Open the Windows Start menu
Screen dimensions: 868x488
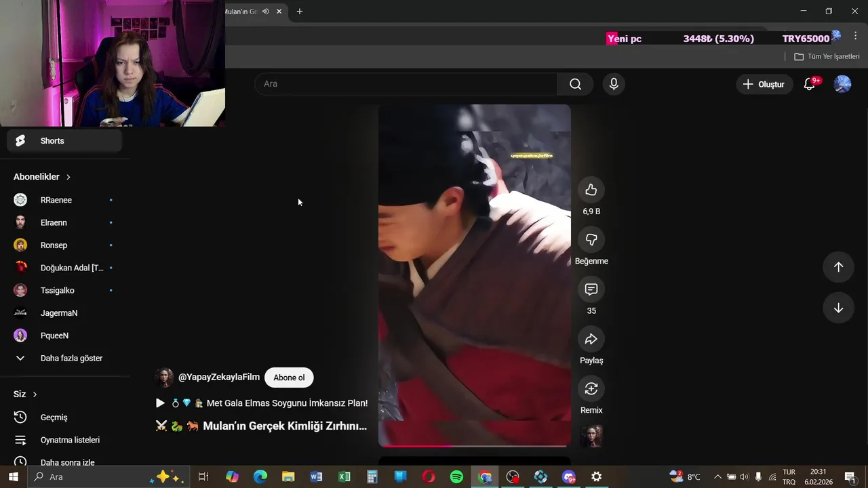13,477
